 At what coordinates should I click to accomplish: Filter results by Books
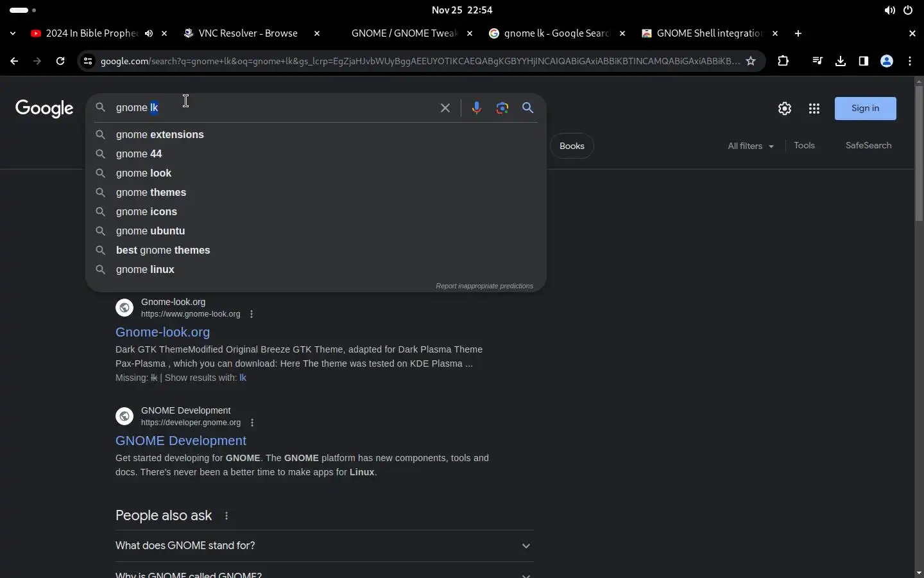point(572,146)
